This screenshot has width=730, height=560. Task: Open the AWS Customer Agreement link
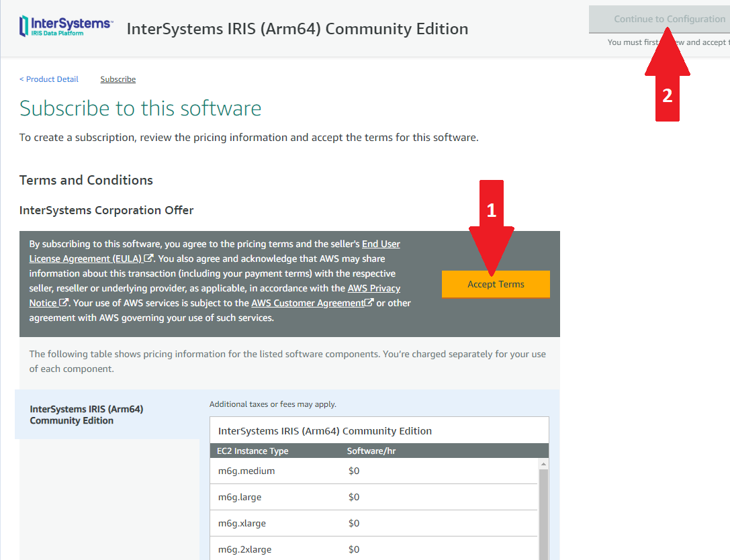308,303
